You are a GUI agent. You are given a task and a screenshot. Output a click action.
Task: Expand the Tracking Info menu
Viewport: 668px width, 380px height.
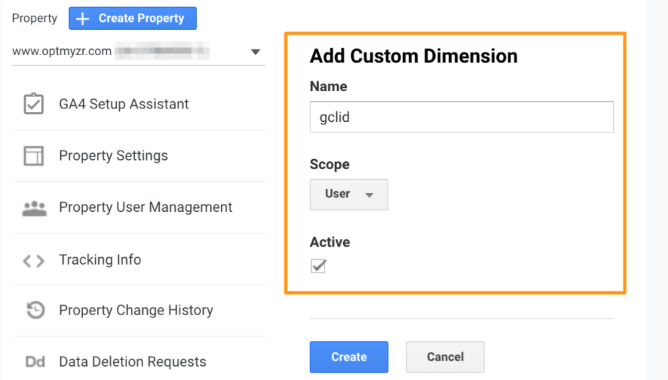coord(100,259)
